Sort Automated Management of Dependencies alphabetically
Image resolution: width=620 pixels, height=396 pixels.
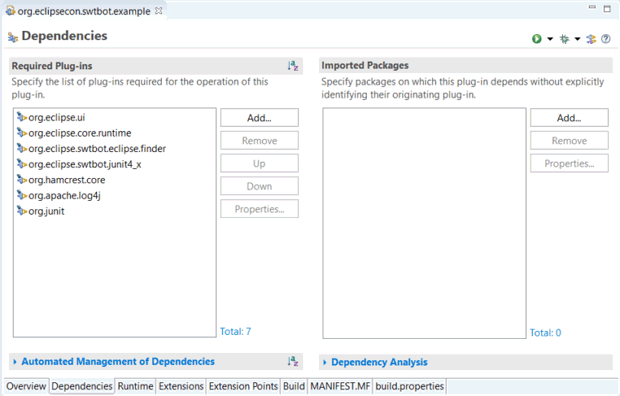[x=293, y=361]
